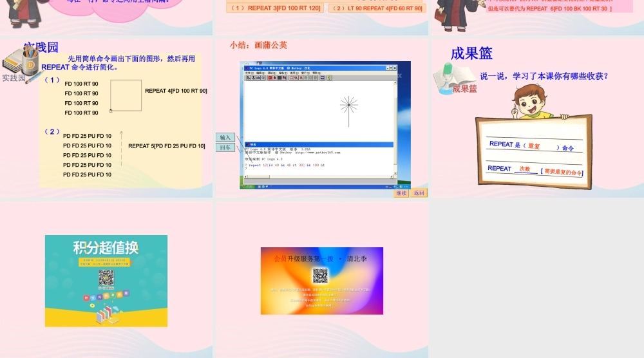Open the 会员升级服务 gradient promotional image
This screenshot has height=358, width=644.
click(x=322, y=281)
